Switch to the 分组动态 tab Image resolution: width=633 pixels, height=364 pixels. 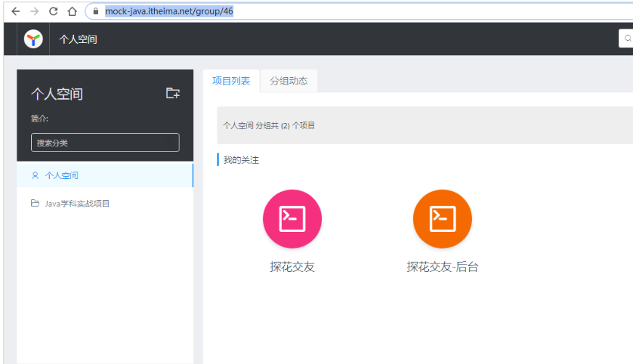pos(289,81)
